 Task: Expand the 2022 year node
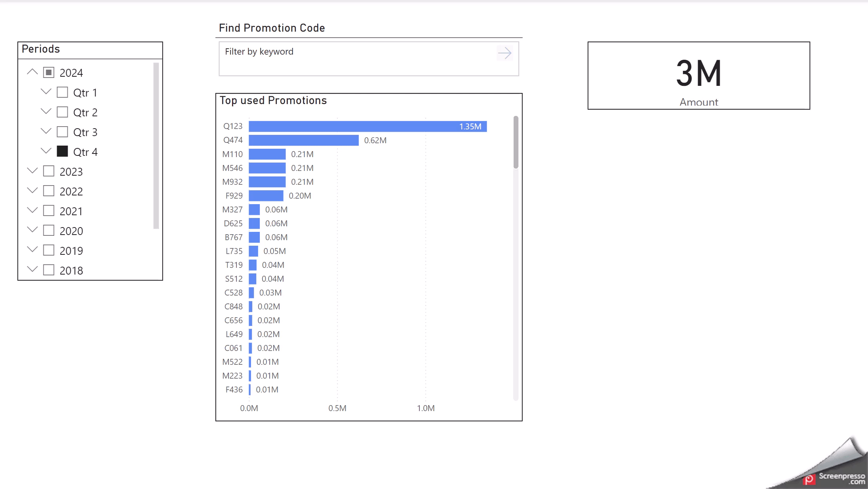point(32,191)
